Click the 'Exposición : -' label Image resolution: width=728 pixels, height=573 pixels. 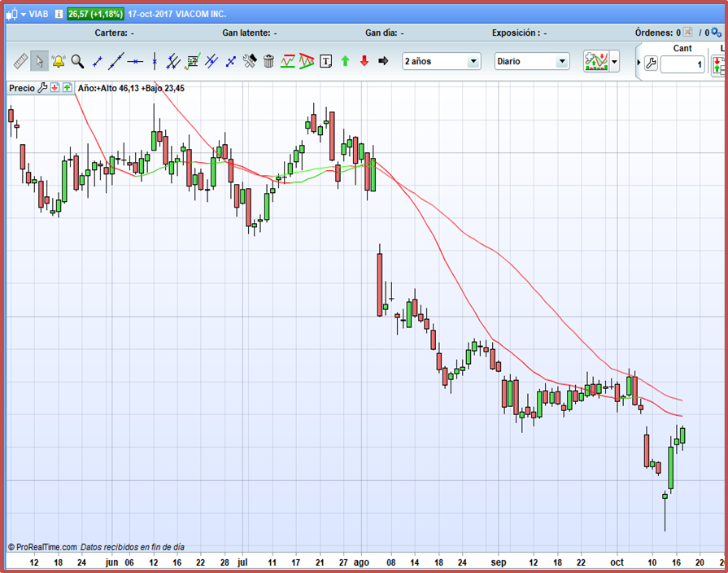[x=519, y=33]
